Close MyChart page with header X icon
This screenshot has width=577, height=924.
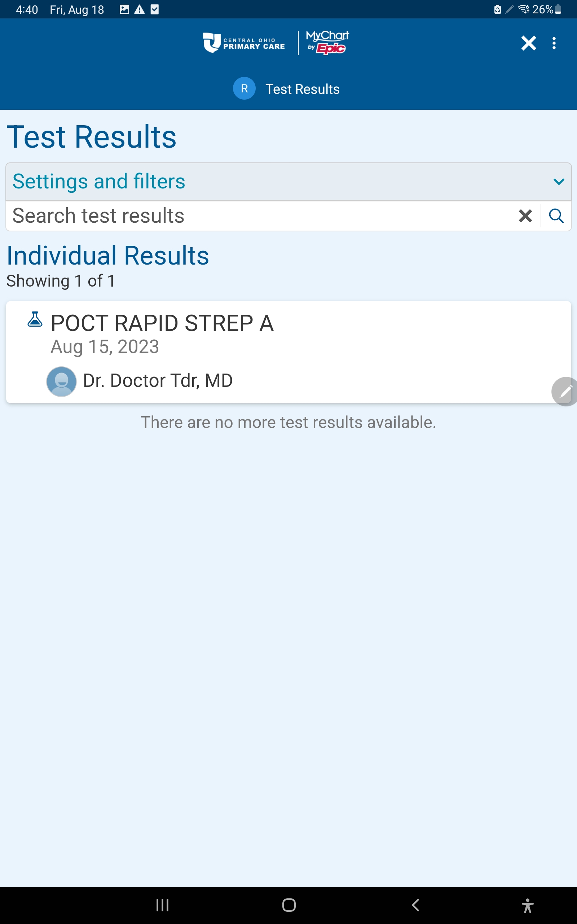tap(529, 43)
